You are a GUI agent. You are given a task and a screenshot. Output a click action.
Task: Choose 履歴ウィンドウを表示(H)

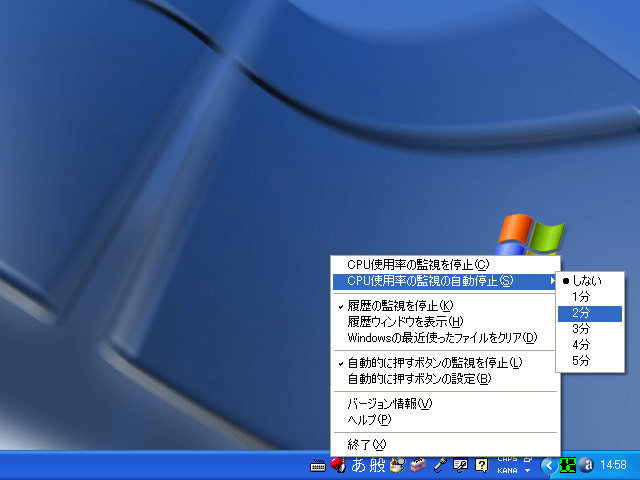445,322
